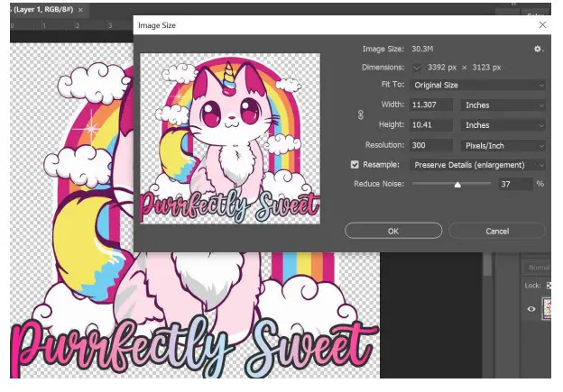This screenshot has width=563, height=392.
Task: Open the layer blend mode Normal dropdown
Action: coord(538,268)
